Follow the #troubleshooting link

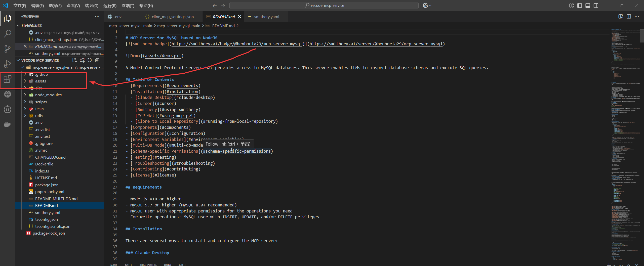[x=193, y=163]
